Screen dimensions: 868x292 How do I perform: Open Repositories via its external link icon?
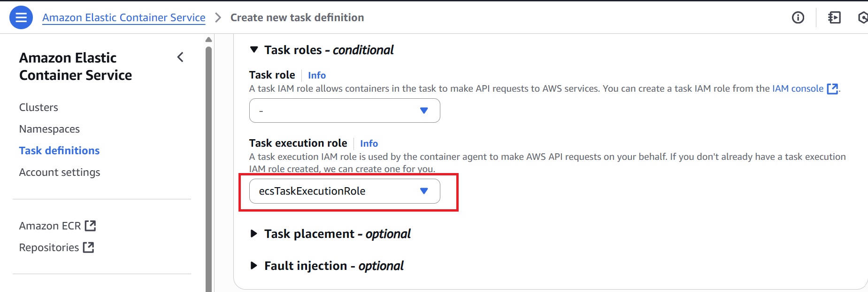89,247
